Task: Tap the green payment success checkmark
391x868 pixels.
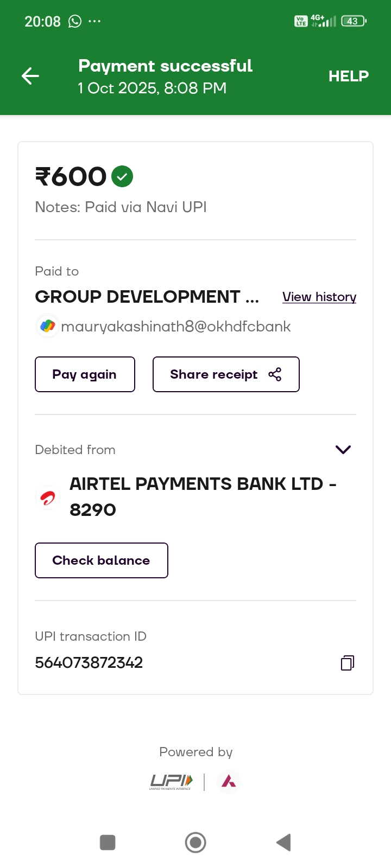Action: [122, 176]
